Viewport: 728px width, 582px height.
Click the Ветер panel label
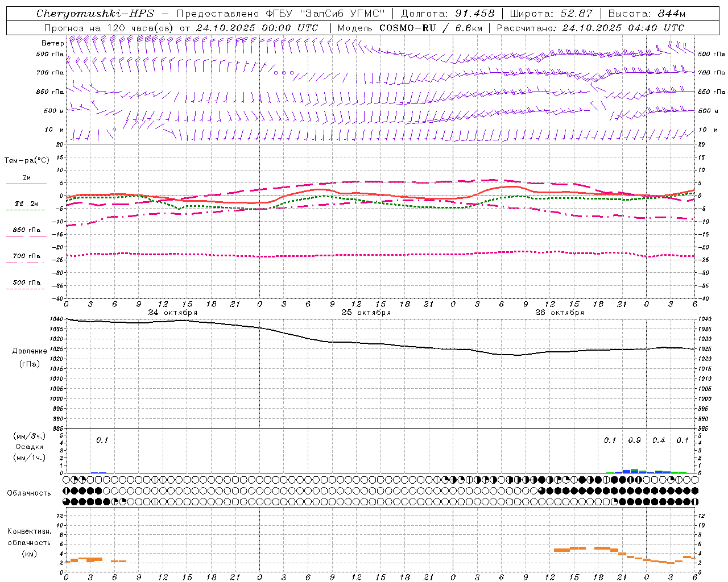click(52, 43)
